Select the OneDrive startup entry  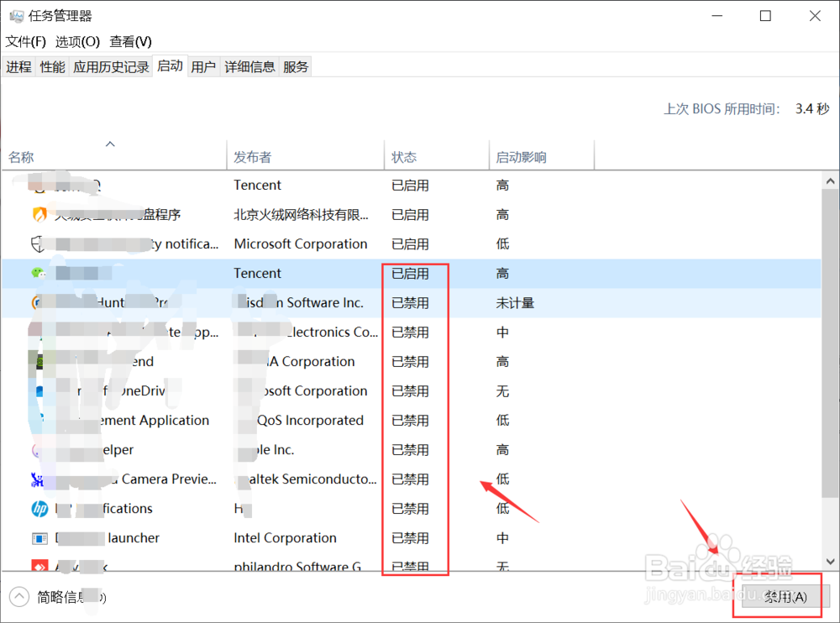click(x=412, y=391)
